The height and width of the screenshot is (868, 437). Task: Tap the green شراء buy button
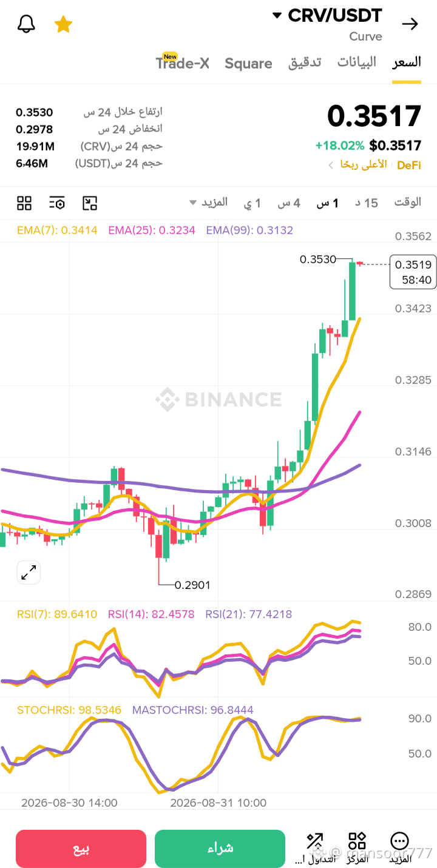pyautogui.click(x=220, y=849)
